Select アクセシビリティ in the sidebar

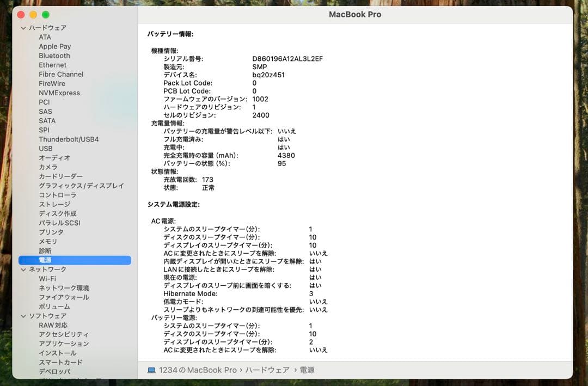point(64,335)
